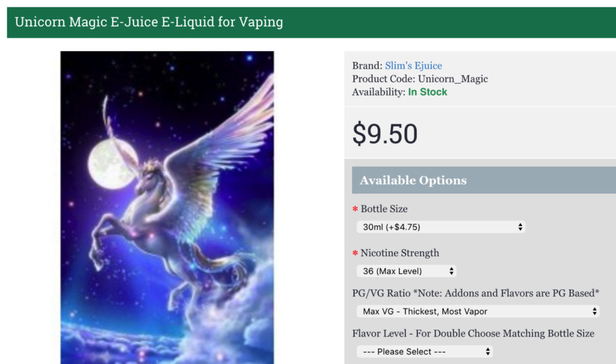Screen dimensions: 616x364
Task: Click the Bottle Size field label
Action: [384, 209]
